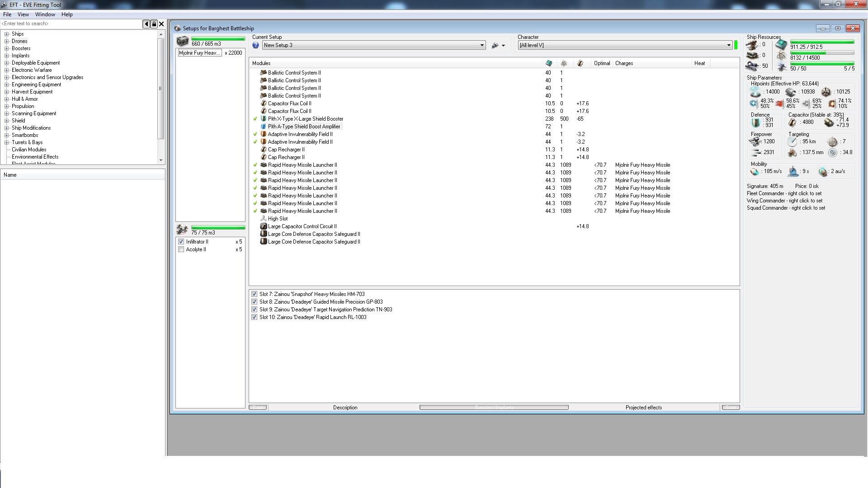Screen dimensions: 868x488
Task: Click the Pith X-Type X-Large Shield Booster icon
Action: coord(264,119)
